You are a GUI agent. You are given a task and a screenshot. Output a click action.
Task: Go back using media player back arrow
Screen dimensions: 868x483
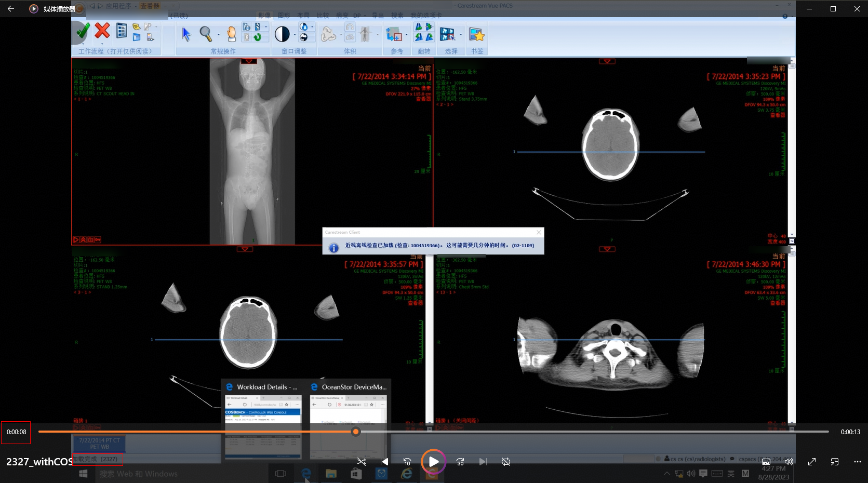point(11,9)
